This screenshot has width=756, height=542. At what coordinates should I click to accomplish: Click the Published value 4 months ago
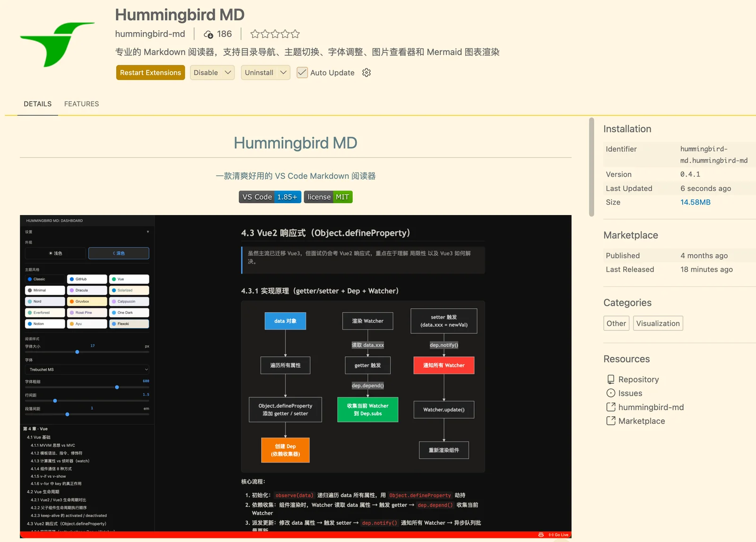(704, 256)
